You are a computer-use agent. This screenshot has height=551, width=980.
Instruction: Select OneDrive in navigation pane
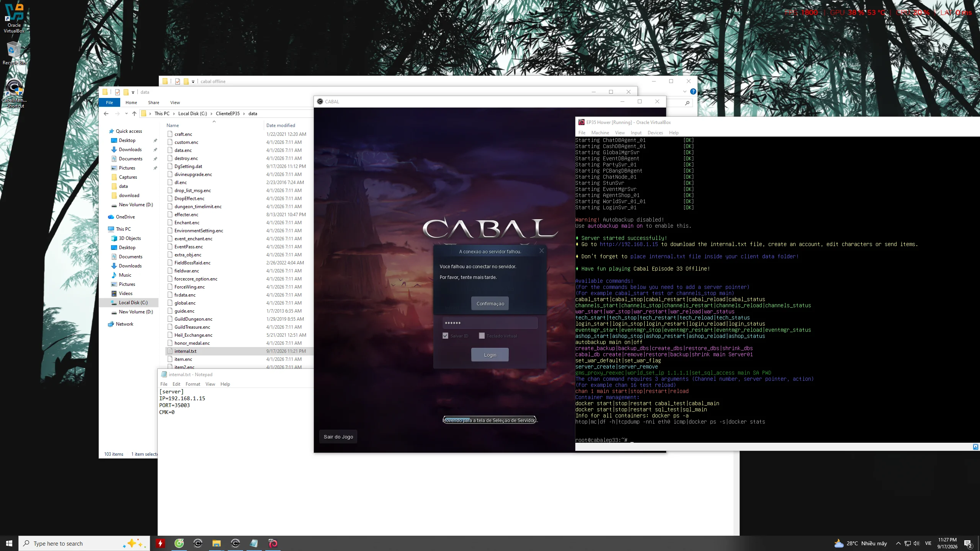coord(125,217)
